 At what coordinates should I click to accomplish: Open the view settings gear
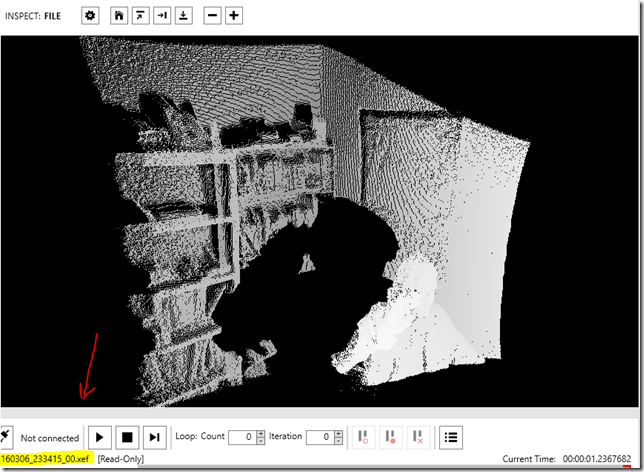[x=90, y=16]
